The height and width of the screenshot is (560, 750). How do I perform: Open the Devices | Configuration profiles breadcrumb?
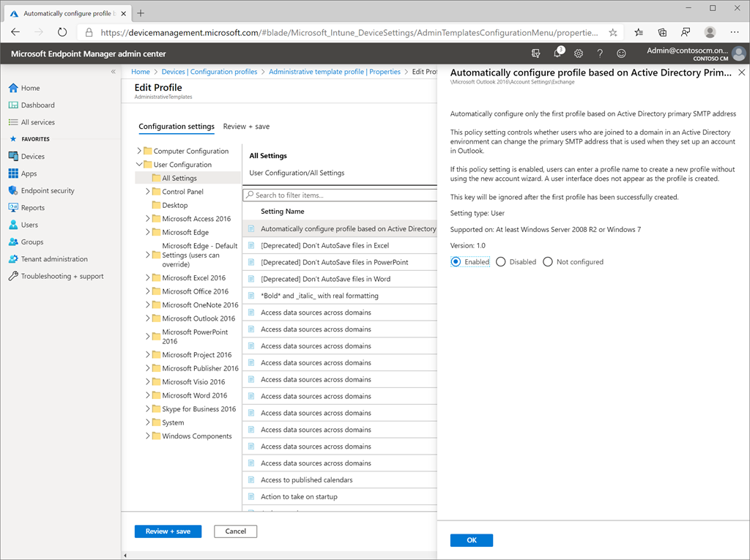coord(209,72)
